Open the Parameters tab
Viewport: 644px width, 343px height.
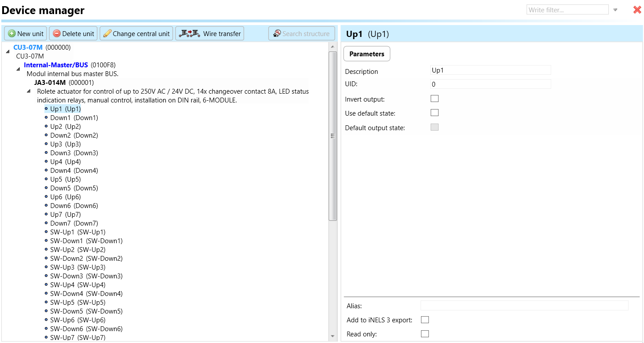[x=366, y=54]
